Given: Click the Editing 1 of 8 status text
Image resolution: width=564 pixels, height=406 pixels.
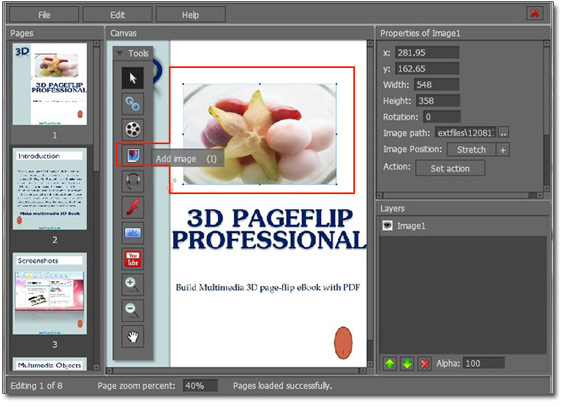Looking at the screenshot, I should [36, 386].
